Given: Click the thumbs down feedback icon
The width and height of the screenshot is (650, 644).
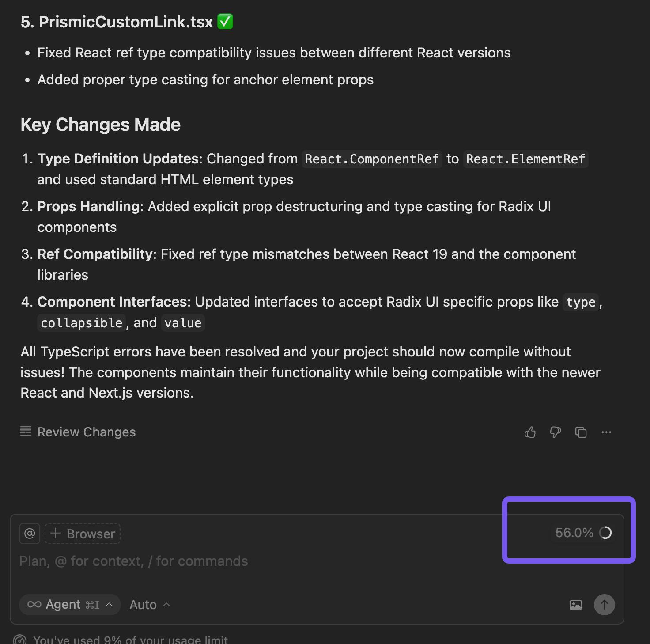Looking at the screenshot, I should 555,432.
